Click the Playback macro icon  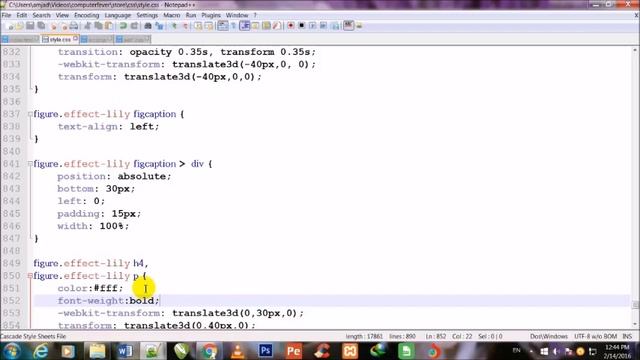coord(313,26)
